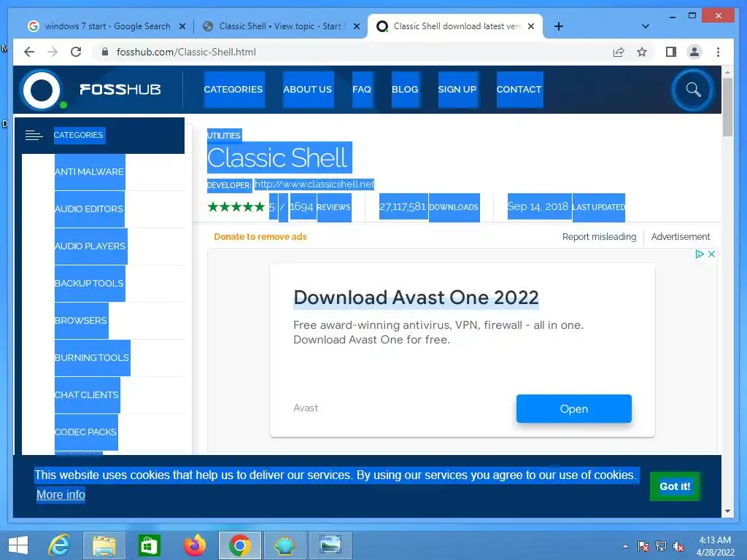
Task: Show hidden tray icons arrow
Action: 625,546
